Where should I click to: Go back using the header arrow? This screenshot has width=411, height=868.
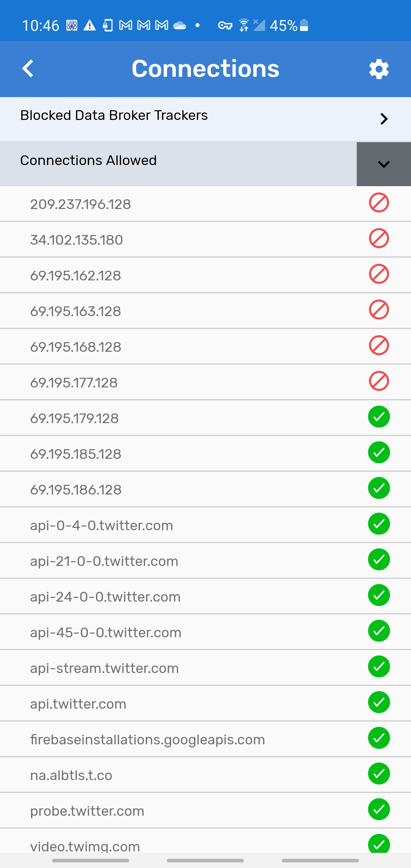[28, 69]
